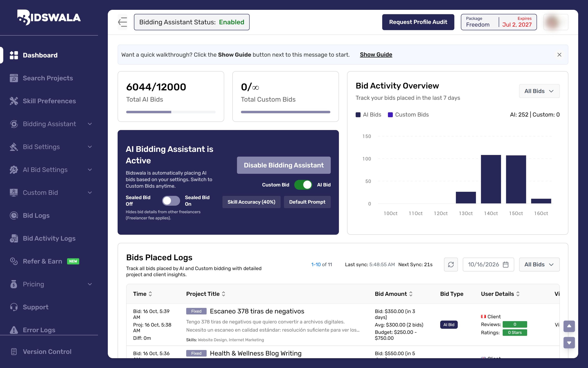Image resolution: width=588 pixels, height=368 pixels.
Task: Click the '1-10' pagination range text
Action: pos(316,265)
